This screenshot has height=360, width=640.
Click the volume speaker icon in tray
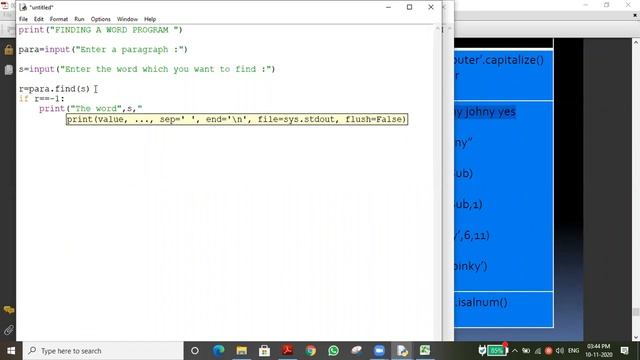click(x=560, y=351)
